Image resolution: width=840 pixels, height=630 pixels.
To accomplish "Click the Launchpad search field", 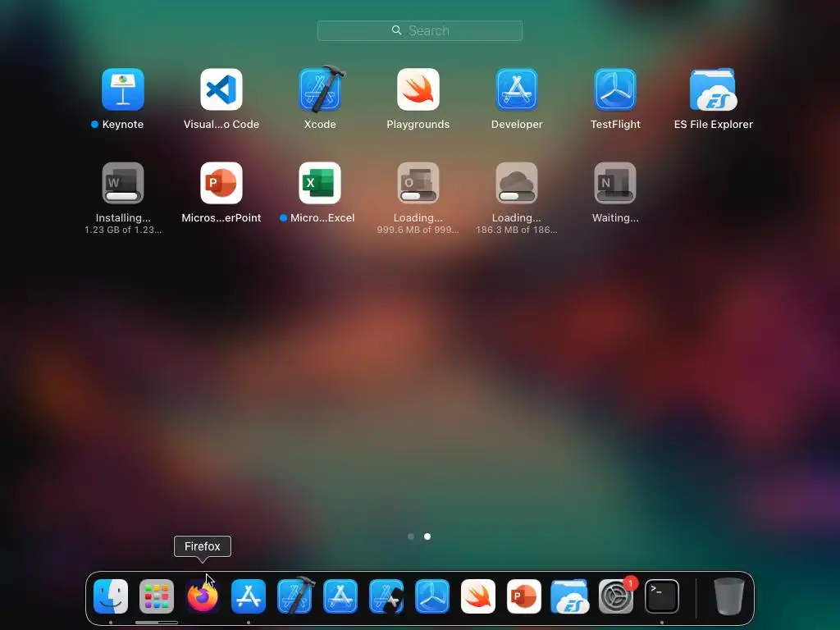I will pos(420,30).
